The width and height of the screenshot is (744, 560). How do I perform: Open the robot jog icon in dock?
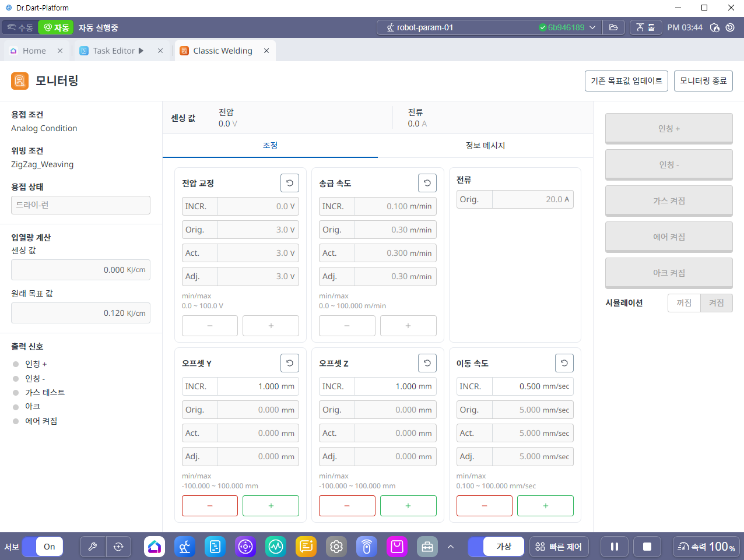click(x=185, y=547)
